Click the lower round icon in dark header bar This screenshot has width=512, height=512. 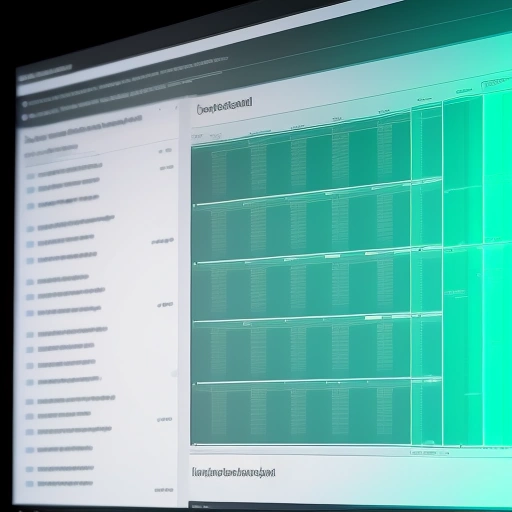[x=24, y=117]
